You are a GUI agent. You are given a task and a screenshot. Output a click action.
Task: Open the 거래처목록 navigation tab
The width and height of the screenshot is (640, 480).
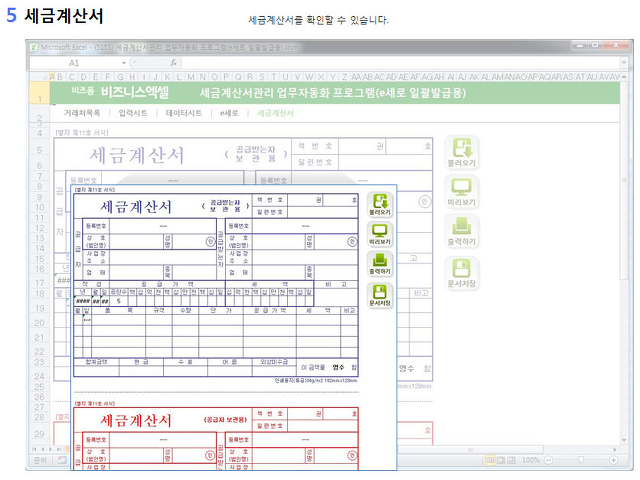pyautogui.click(x=82, y=113)
